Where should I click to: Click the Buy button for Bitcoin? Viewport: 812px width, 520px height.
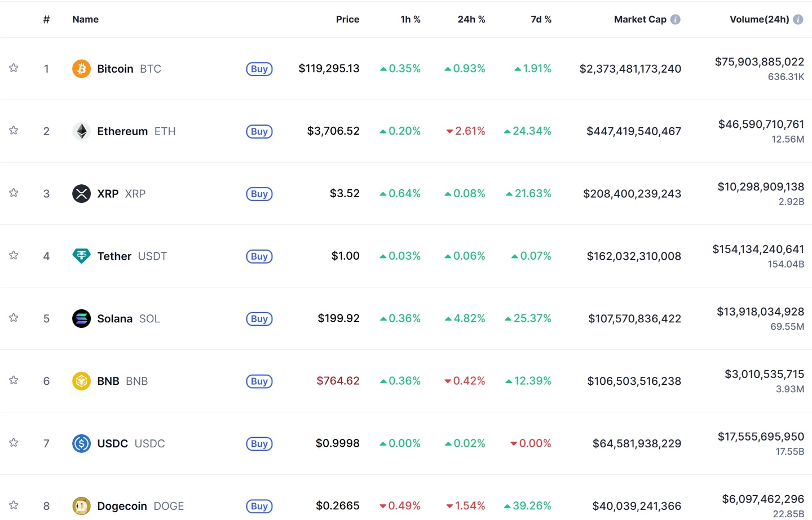(259, 69)
